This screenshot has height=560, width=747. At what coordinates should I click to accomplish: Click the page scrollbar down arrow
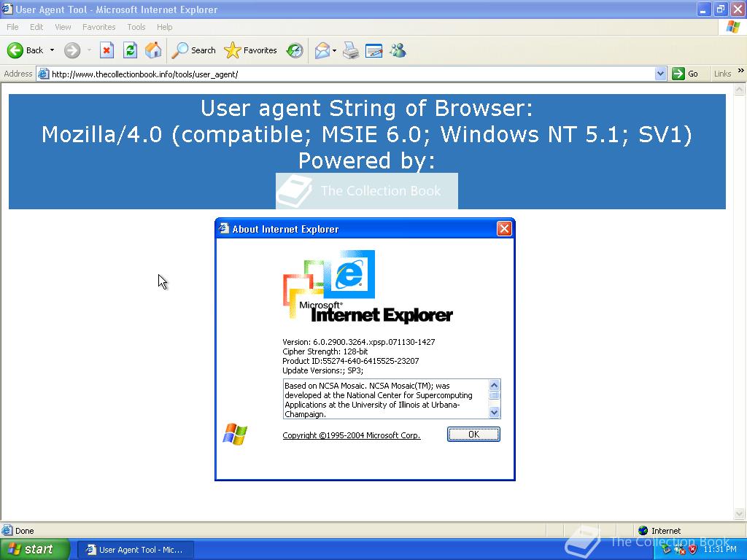point(740,513)
